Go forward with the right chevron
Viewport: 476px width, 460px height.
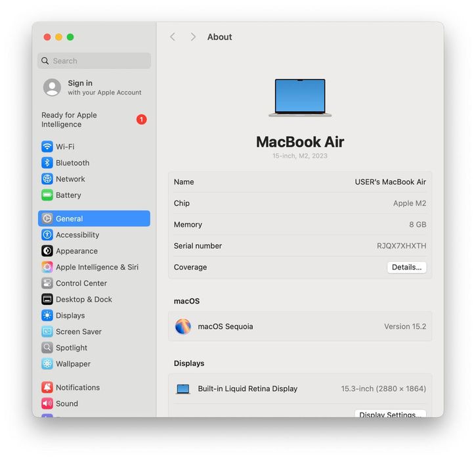[x=193, y=37]
